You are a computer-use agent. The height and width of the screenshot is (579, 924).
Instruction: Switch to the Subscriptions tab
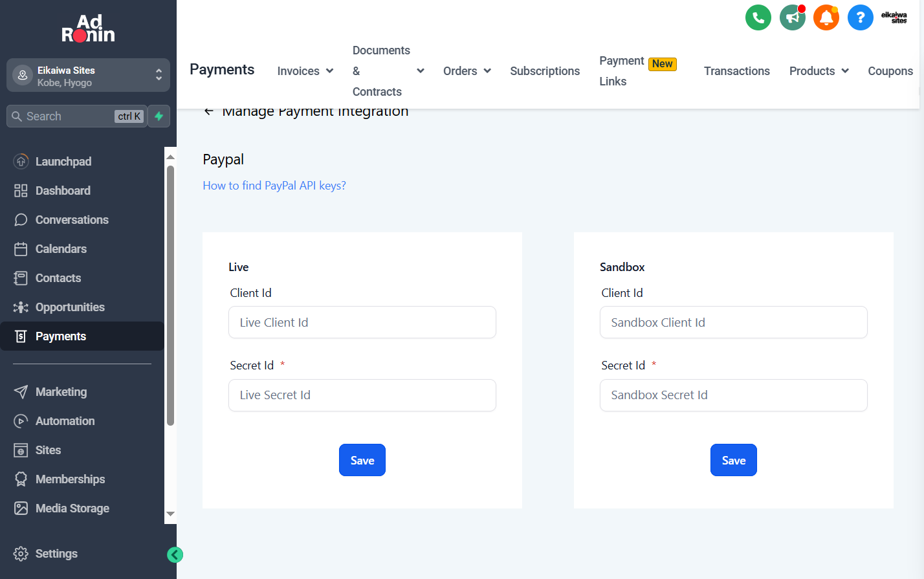click(545, 71)
